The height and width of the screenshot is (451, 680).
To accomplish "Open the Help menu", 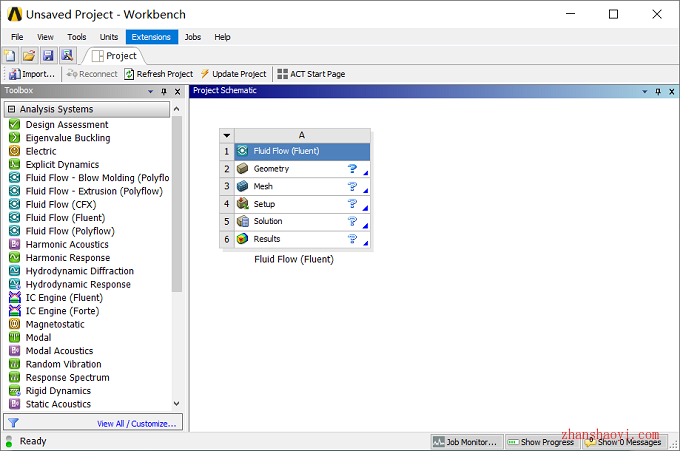I will [222, 37].
